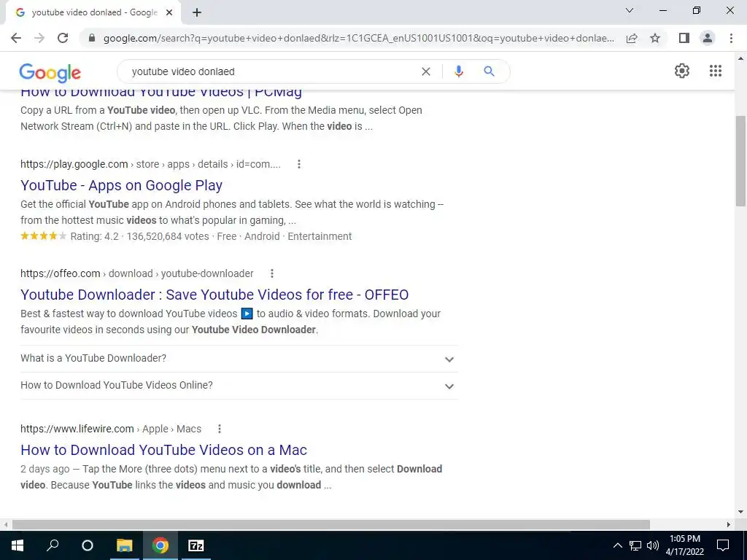The height and width of the screenshot is (560, 747).
Task: Click the offeo.com breadcrumb URL
Action: click(136, 274)
